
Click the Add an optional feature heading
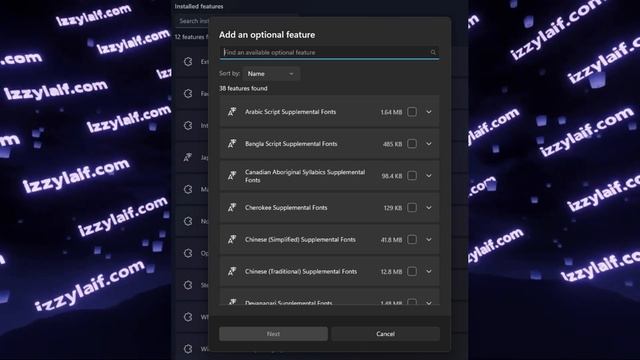pyautogui.click(x=267, y=35)
